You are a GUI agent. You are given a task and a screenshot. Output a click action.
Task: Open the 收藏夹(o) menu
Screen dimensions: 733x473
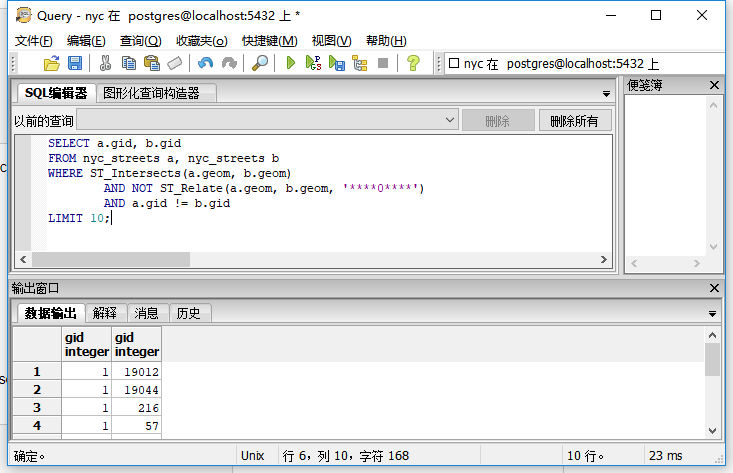(x=201, y=41)
